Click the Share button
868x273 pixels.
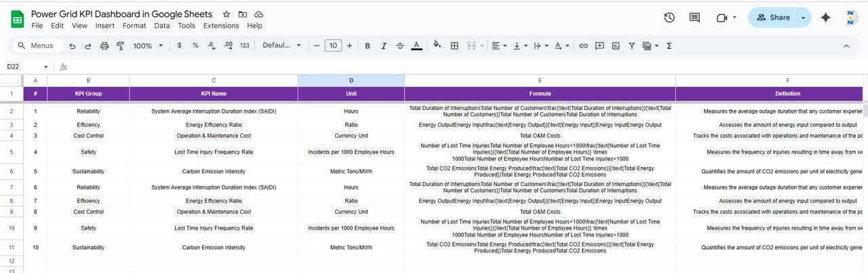click(x=772, y=18)
